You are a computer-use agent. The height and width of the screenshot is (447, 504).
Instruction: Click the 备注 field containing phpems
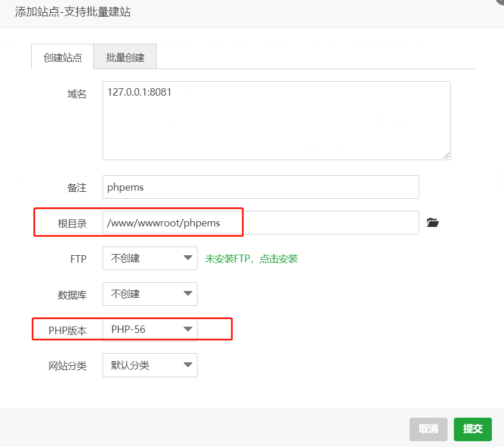pyautogui.click(x=260, y=187)
